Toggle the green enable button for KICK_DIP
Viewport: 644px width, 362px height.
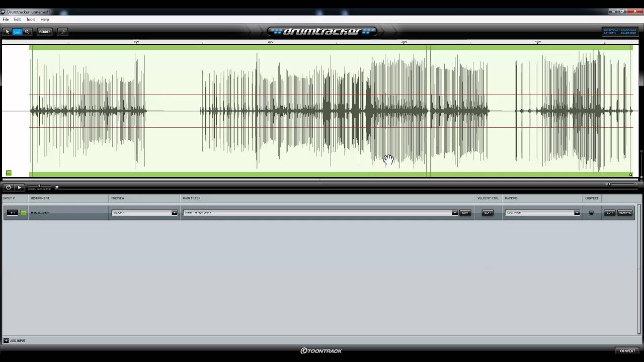point(23,213)
